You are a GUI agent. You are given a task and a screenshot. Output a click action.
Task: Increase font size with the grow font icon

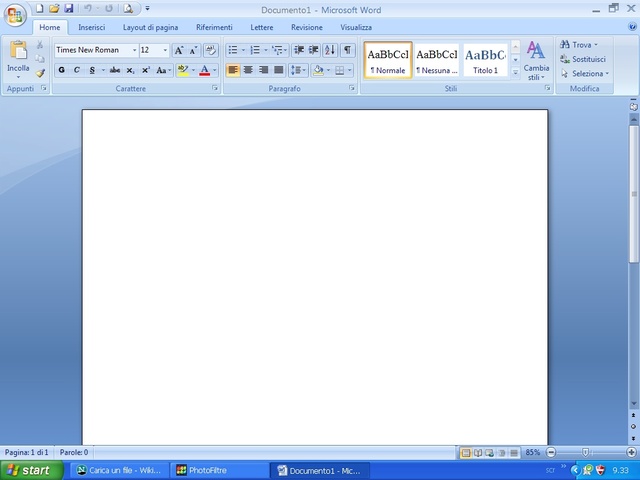pyautogui.click(x=179, y=50)
